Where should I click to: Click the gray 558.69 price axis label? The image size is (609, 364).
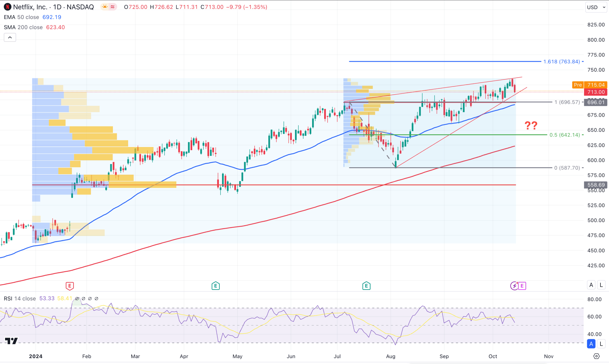[x=596, y=185]
